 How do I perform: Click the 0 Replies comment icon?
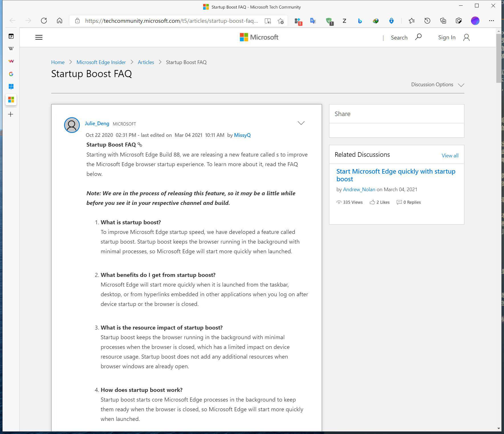(399, 202)
